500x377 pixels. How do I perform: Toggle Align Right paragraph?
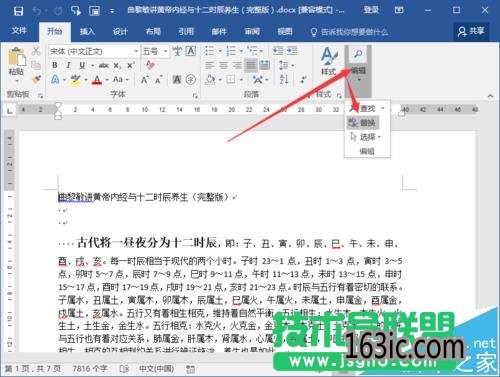[x=237, y=65]
